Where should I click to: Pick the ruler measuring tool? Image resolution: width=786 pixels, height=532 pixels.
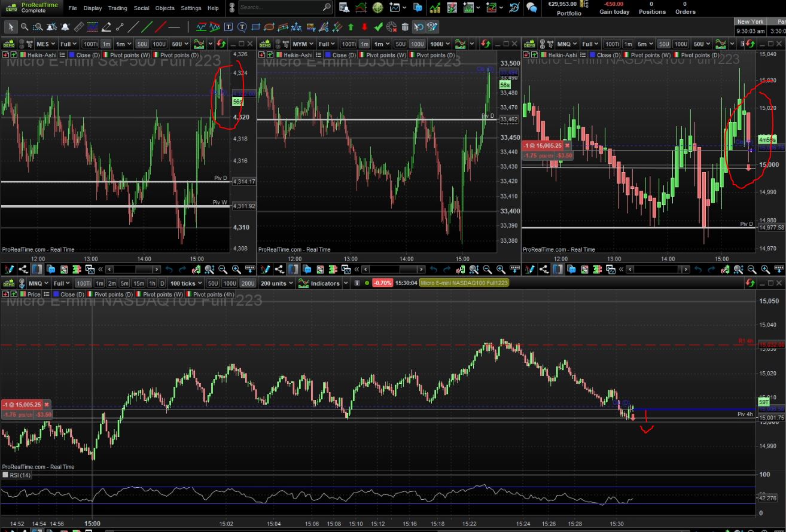(x=79, y=27)
